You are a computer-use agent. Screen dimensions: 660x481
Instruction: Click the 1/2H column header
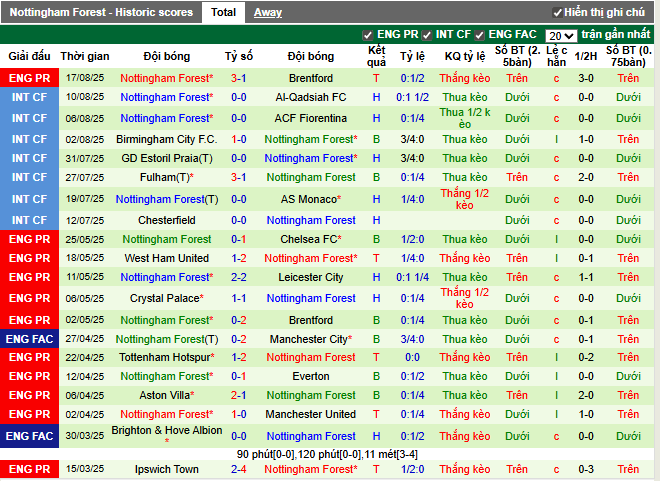[x=586, y=56]
